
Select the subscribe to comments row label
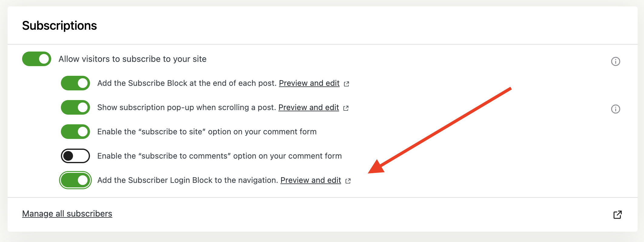point(219,156)
